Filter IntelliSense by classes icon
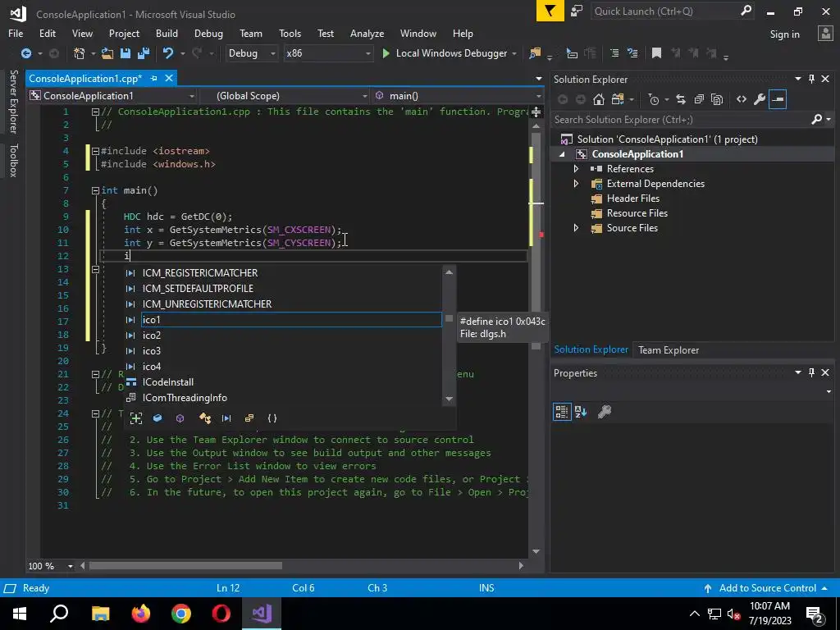This screenshot has width=840, height=630. (204, 418)
